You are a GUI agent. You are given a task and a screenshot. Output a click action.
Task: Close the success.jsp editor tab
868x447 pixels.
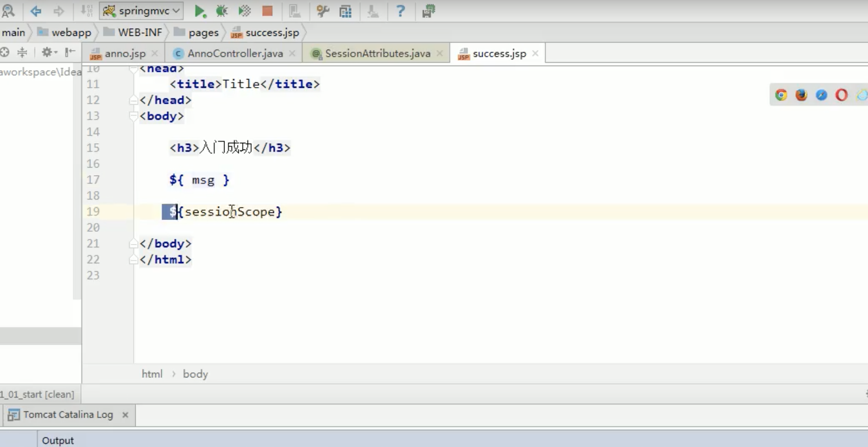(x=535, y=53)
